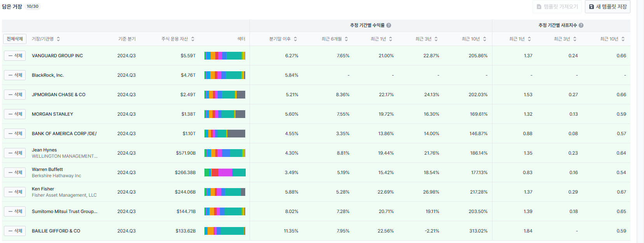Click 섹터 column header

[241, 39]
